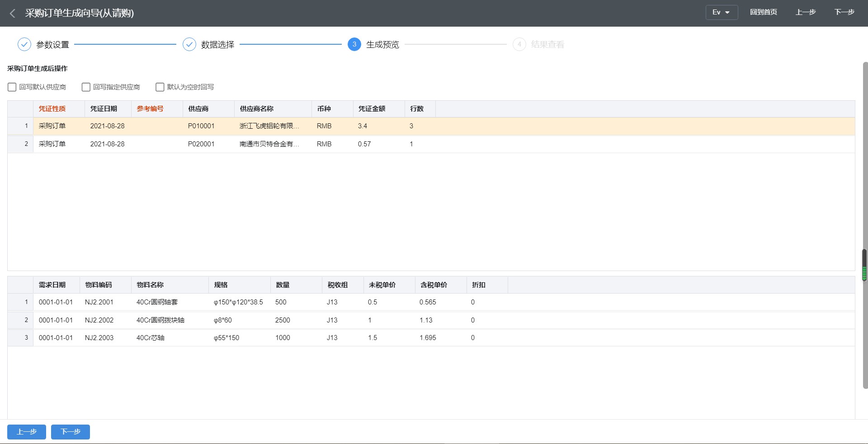
Task: Select the 生成预览 step label
Action: click(383, 45)
